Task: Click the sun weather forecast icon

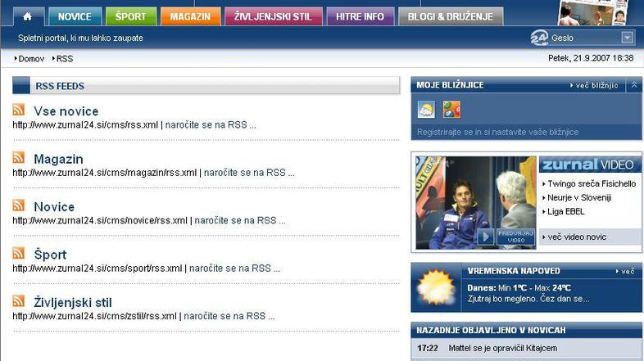Action: [436, 287]
